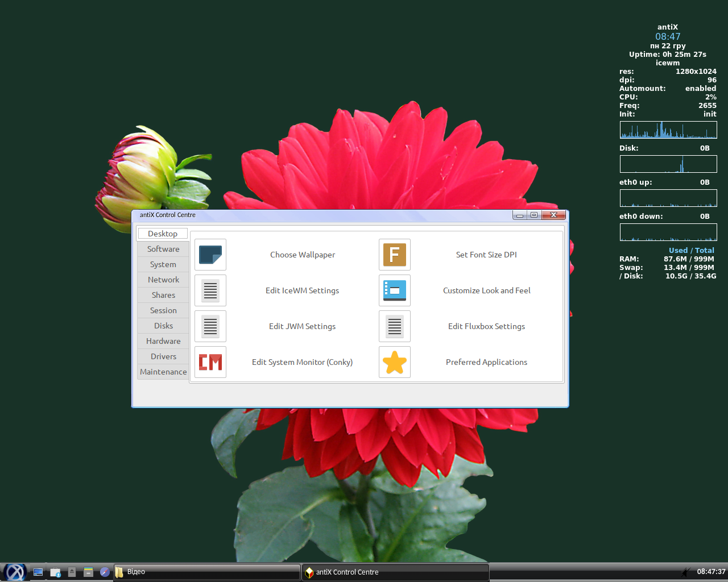Viewport: 728px width, 582px height.
Task: Switch to the Disks tab
Action: coord(163,326)
